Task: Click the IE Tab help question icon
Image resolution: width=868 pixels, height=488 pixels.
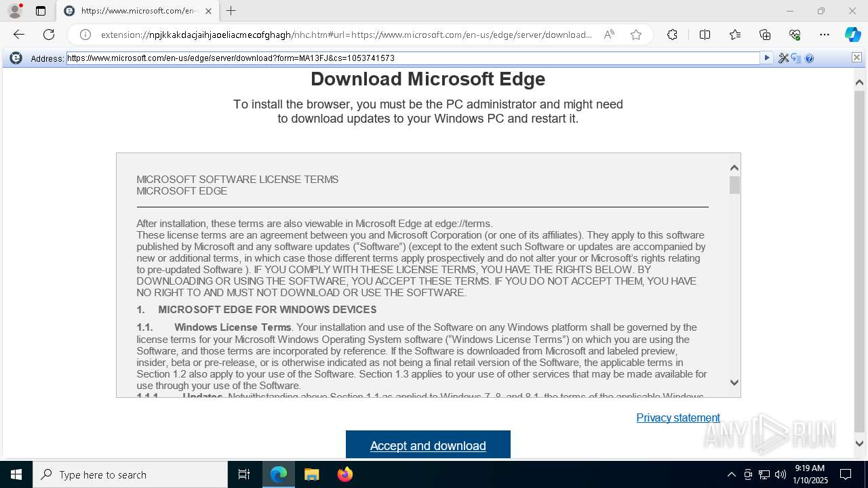Action: (809, 58)
